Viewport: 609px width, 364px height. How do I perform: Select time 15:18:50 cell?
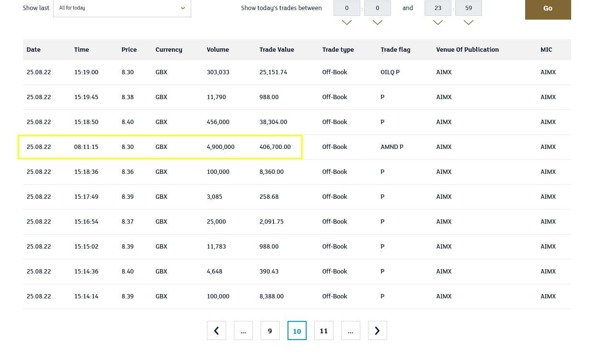pyautogui.click(x=86, y=122)
